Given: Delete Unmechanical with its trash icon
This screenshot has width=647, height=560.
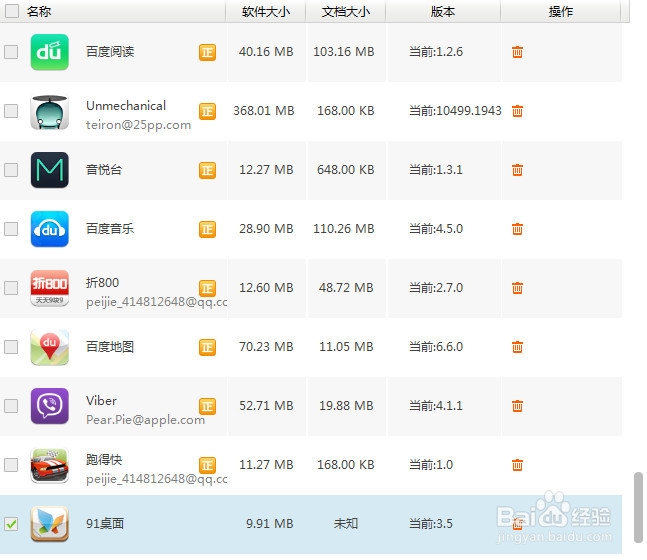Looking at the screenshot, I should (517, 111).
